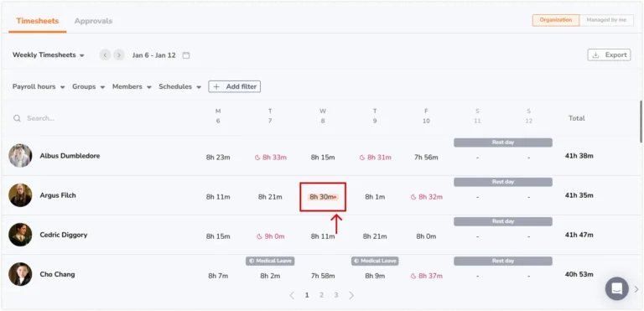Go to next week arrow
644x311 pixels.
(x=119, y=55)
